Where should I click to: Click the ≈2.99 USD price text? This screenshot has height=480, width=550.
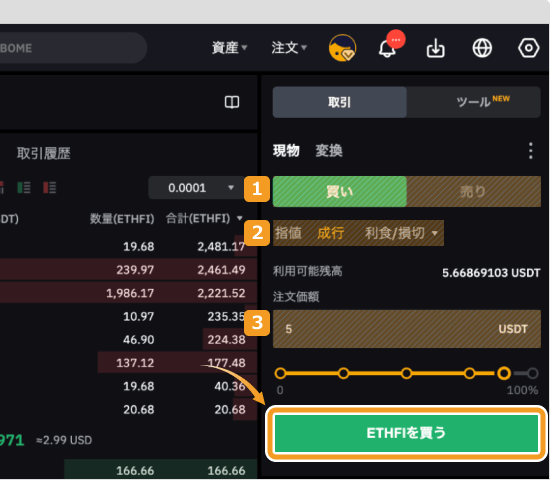pos(64,440)
